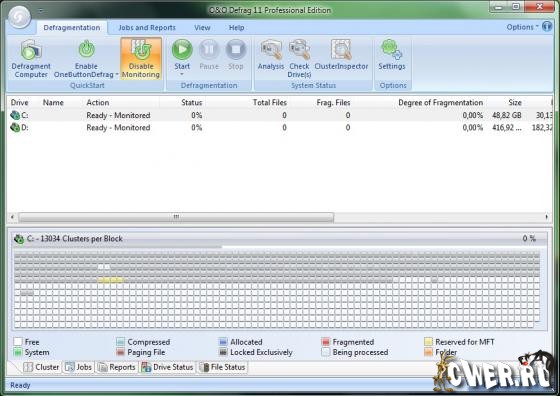560x396 pixels.
Task: Sort by the Frag. Files column header
Action: [x=333, y=103]
